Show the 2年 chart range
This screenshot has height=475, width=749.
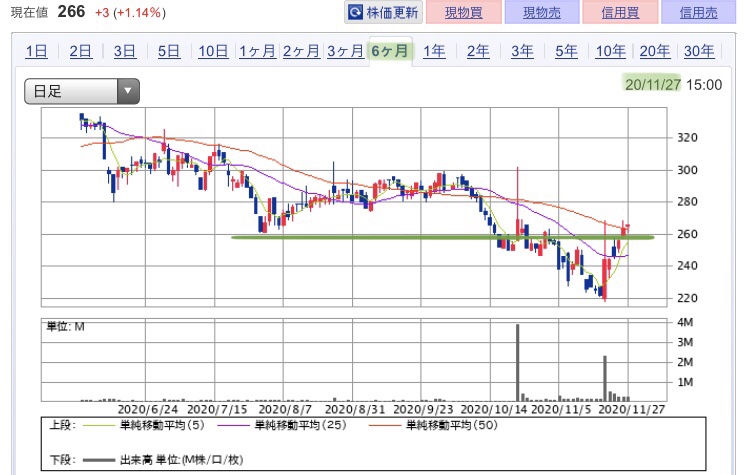(x=478, y=51)
